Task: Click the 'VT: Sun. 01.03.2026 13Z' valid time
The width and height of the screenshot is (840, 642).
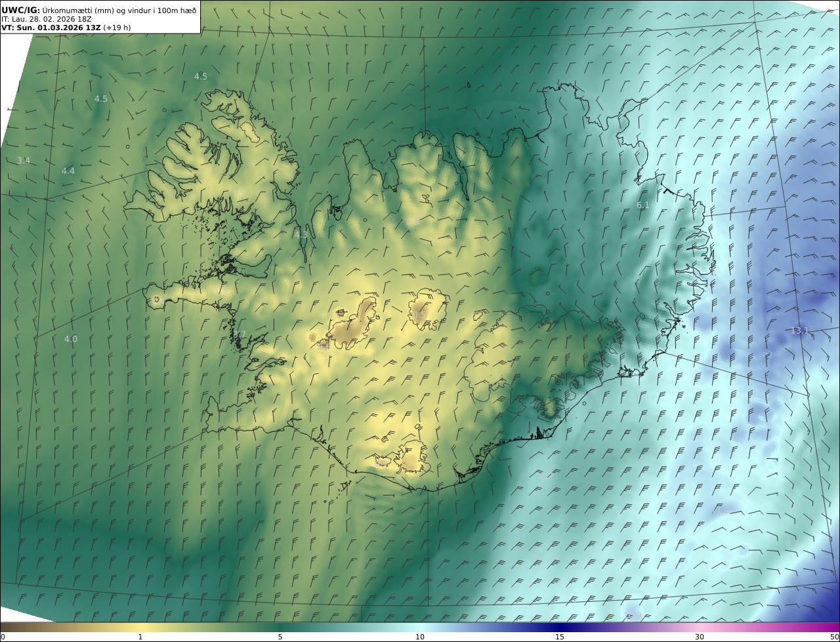Action: (x=51, y=28)
